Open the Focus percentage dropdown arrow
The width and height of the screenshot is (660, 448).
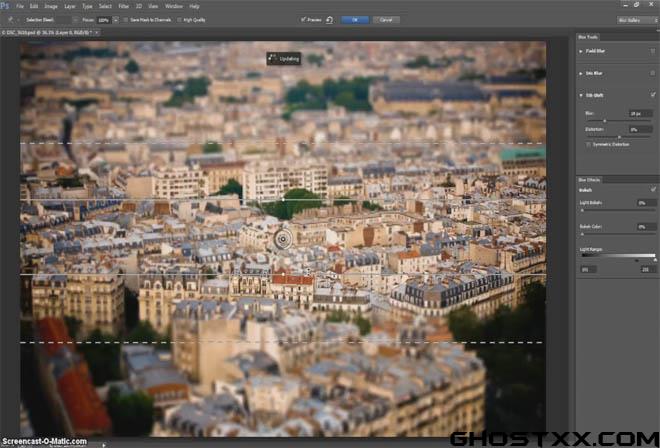[116, 20]
